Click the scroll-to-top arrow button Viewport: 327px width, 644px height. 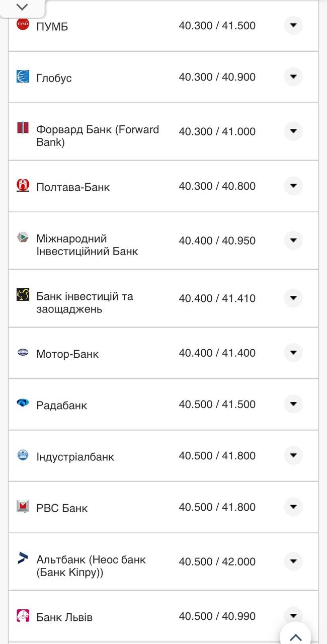click(296, 635)
